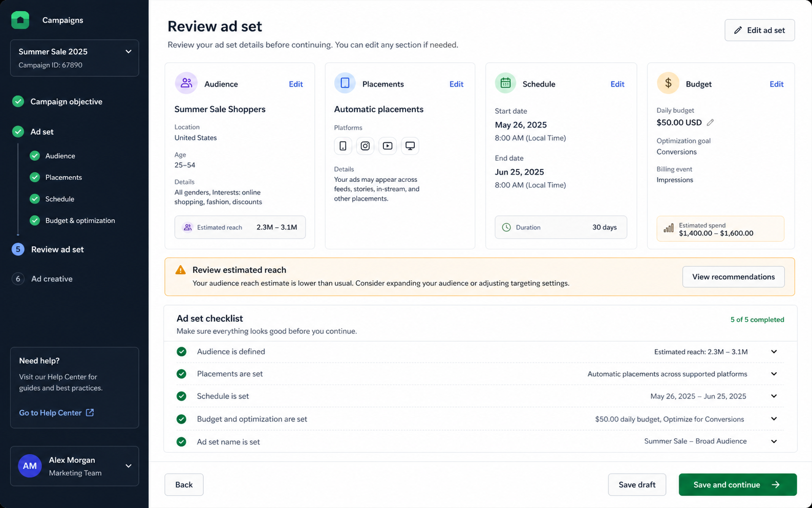Edit the Audience card
Viewport: 812px width, 508px height.
pos(296,84)
